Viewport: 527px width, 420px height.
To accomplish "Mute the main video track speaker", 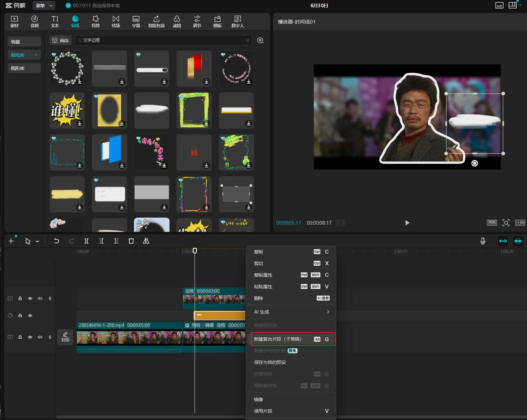I will pos(40,337).
